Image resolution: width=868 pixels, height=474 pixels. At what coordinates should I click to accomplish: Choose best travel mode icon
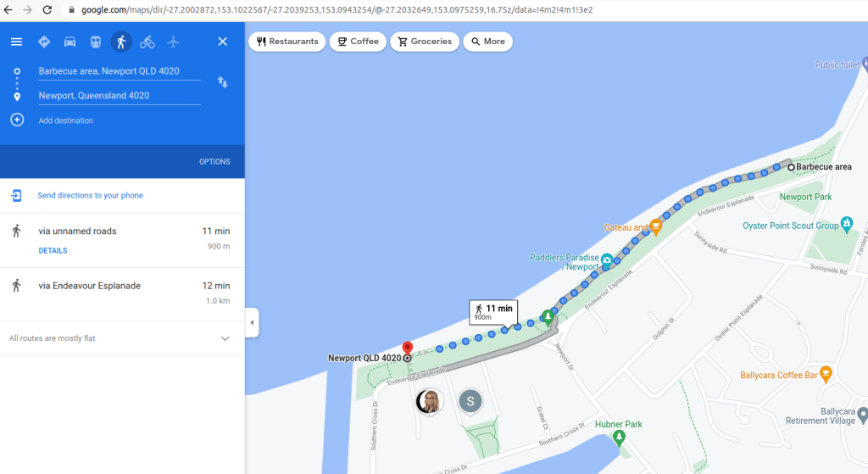44,42
